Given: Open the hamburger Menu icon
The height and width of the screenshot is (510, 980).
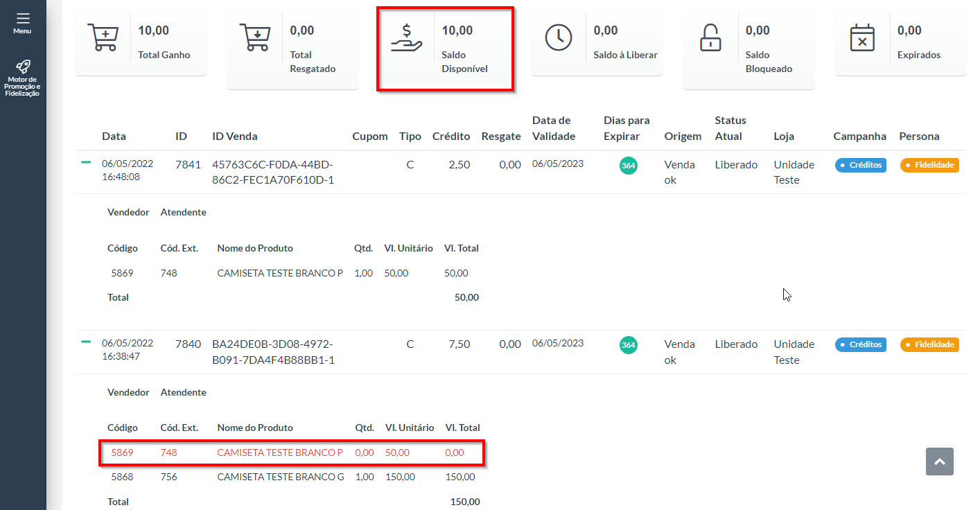Looking at the screenshot, I should tap(23, 19).
